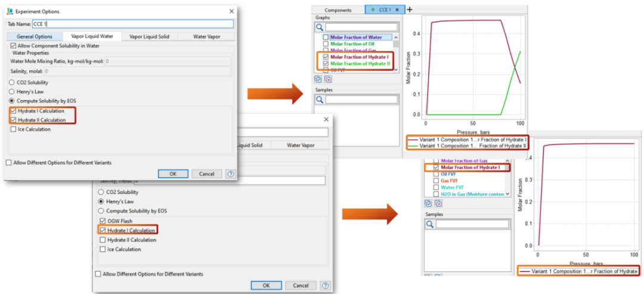The height and width of the screenshot is (294, 644).
Task: Enable Hydrate II Calculation in OGW Flash dialog
Action: (x=103, y=240)
